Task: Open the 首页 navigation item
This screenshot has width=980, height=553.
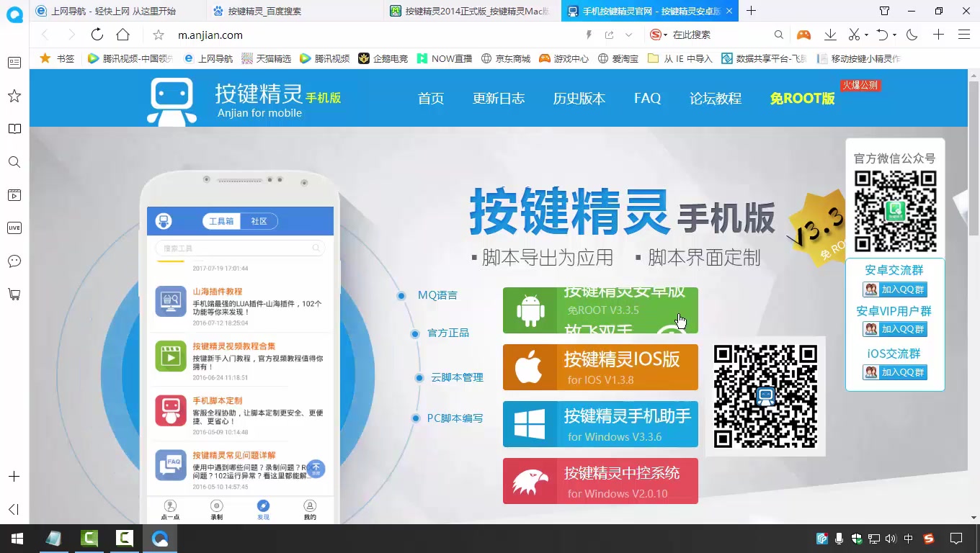Action: click(x=431, y=99)
